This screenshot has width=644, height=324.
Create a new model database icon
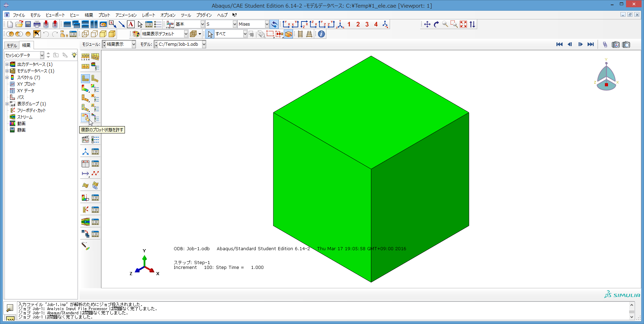click(x=10, y=24)
